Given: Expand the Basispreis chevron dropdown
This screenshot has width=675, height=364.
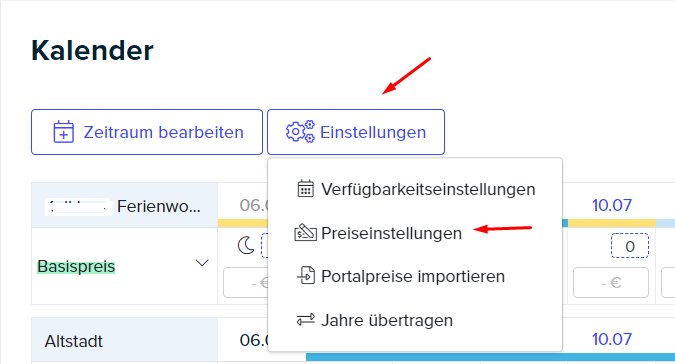Looking at the screenshot, I should [202, 262].
